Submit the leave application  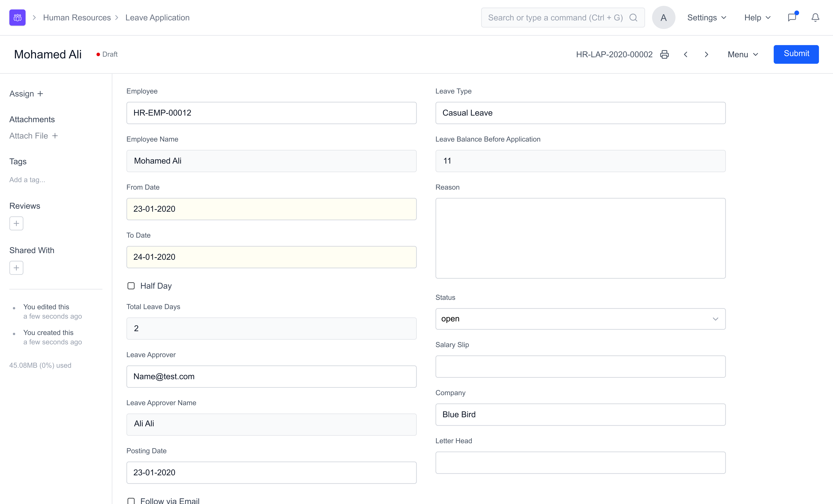pos(796,54)
